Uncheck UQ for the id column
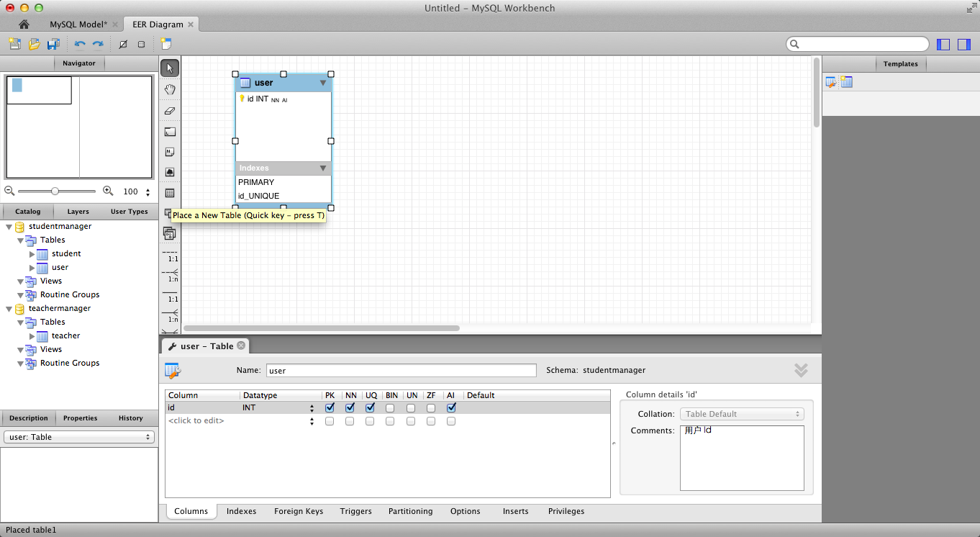Image resolution: width=980 pixels, height=537 pixels. 370,407
